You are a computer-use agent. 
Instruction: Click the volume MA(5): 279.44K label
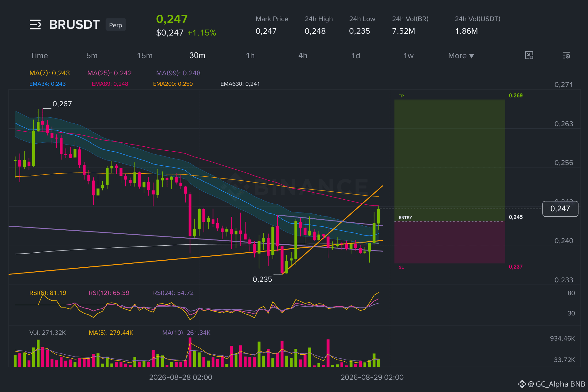point(111,333)
